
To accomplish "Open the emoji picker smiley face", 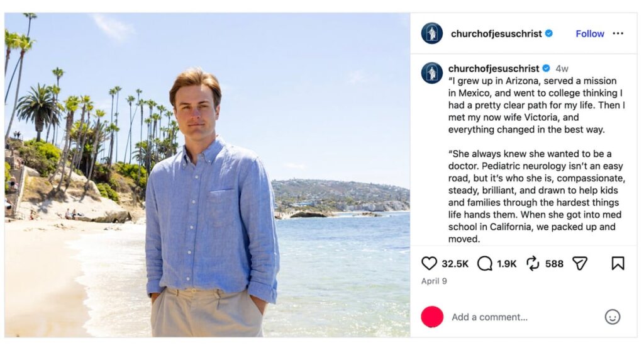I will (613, 317).
